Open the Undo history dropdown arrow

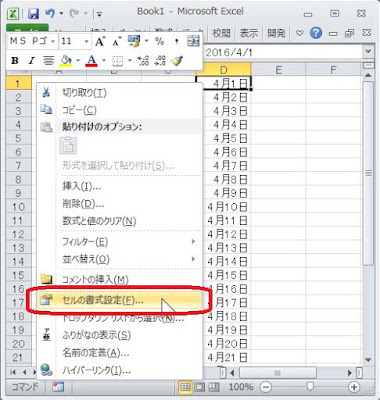coord(61,14)
